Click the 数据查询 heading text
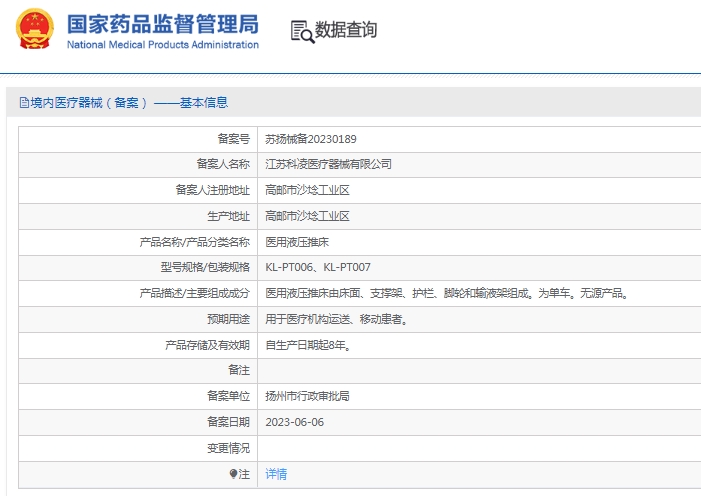The image size is (701, 496). click(x=346, y=30)
